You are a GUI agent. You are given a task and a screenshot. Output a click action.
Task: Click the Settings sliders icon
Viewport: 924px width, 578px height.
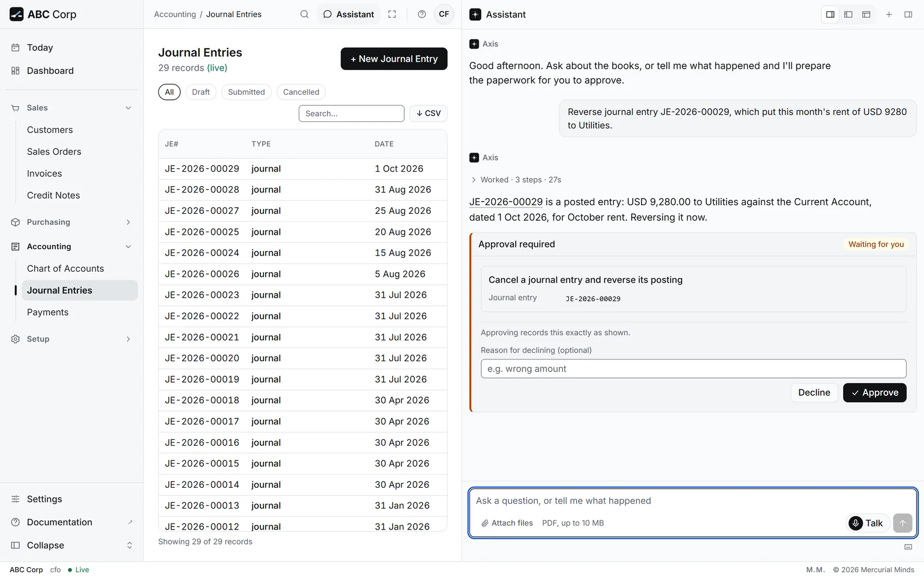(16, 499)
